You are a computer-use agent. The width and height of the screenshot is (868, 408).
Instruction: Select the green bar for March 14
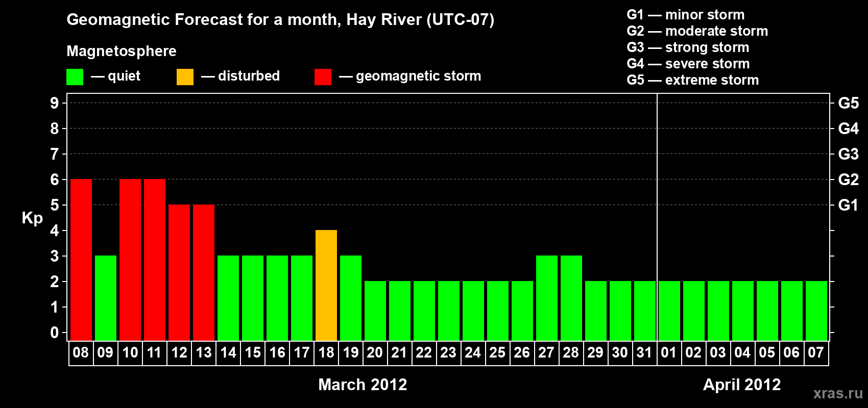click(228, 298)
